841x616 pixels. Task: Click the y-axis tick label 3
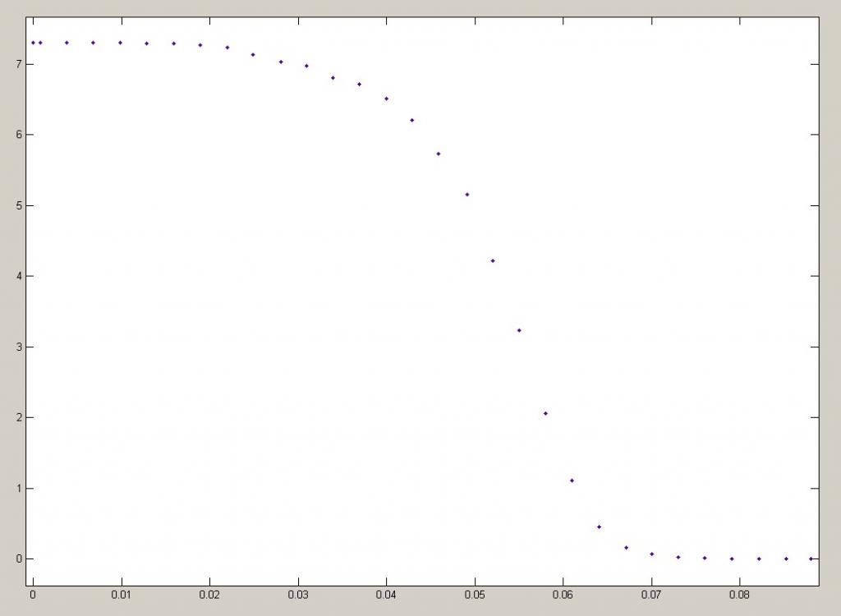[x=18, y=347]
